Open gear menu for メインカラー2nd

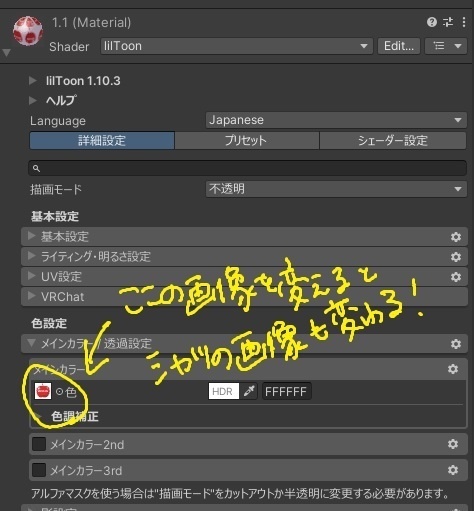[453, 444]
